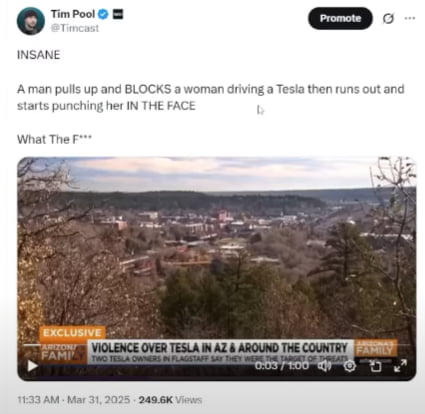Pop out video to picture-in-picture
This screenshot has width=425, height=414.
(x=375, y=366)
